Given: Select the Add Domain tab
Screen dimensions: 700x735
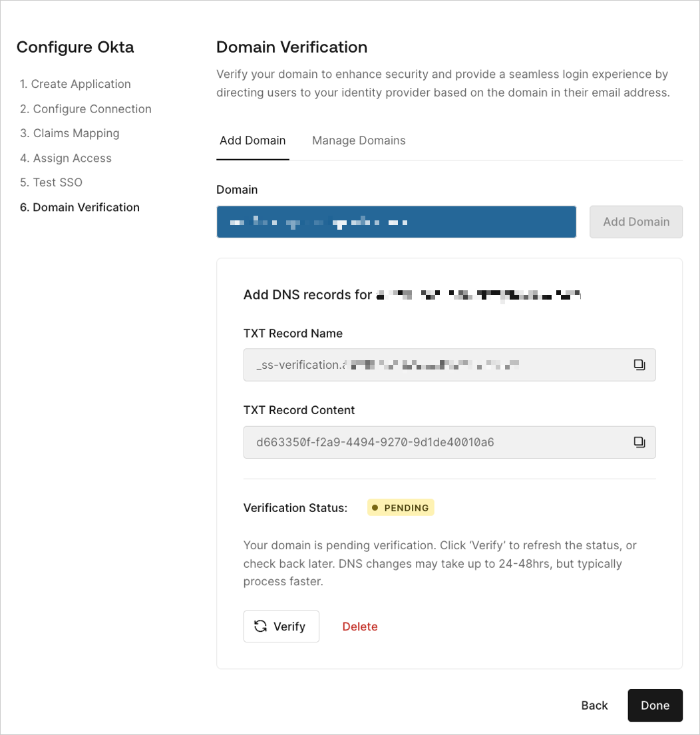Looking at the screenshot, I should pos(253,140).
